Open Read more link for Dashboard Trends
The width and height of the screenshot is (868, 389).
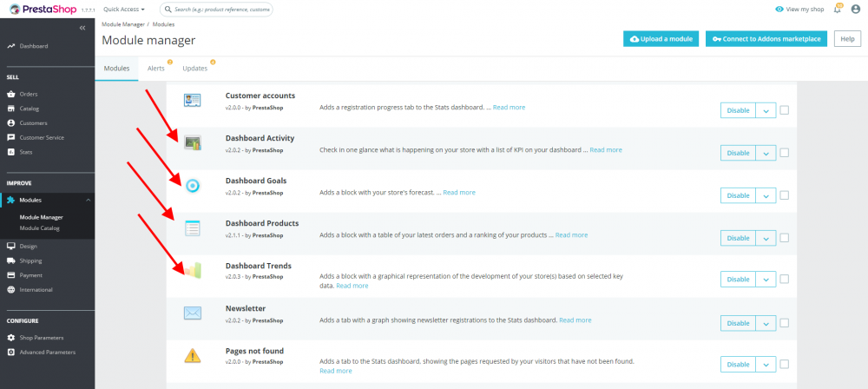(x=352, y=286)
